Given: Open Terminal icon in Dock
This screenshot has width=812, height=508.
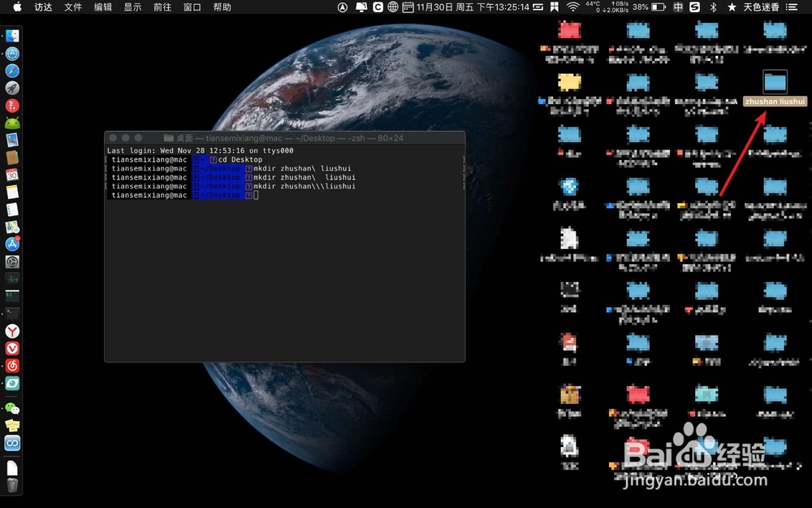Looking at the screenshot, I should click(12, 314).
